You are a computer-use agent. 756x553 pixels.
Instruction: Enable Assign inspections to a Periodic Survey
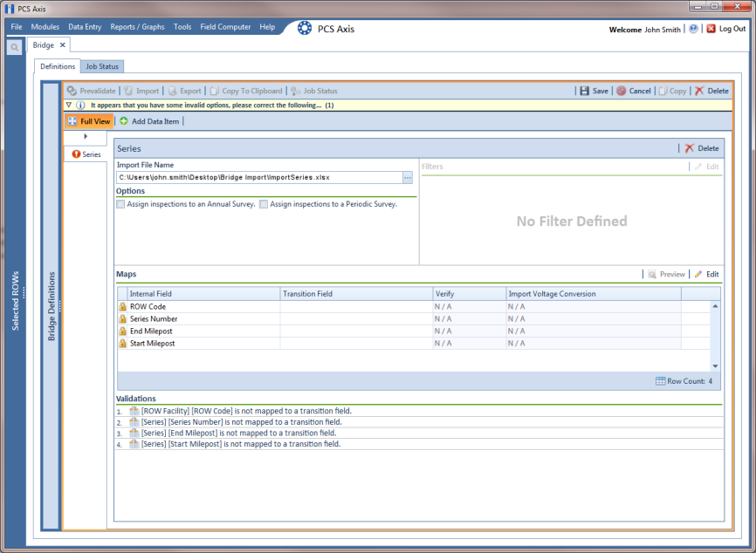tap(264, 204)
